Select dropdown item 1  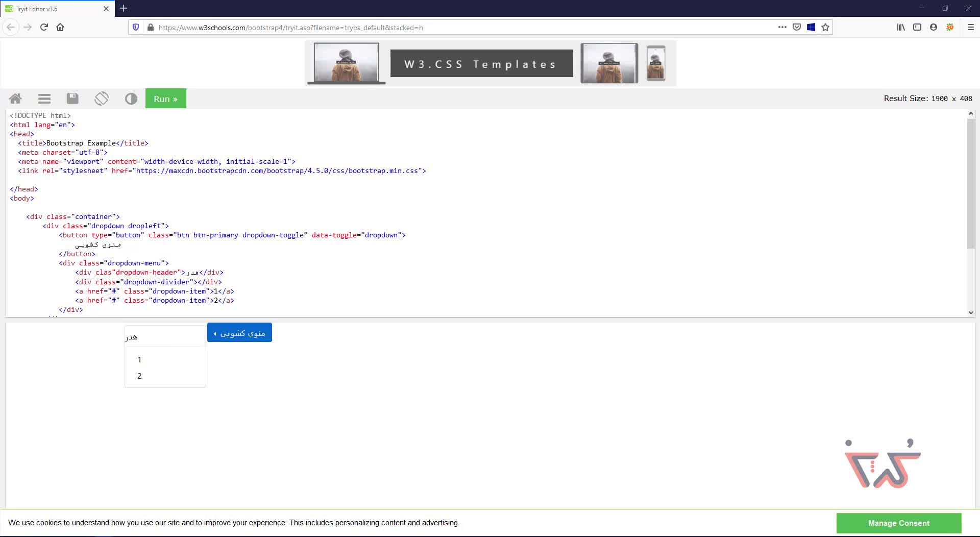139,360
